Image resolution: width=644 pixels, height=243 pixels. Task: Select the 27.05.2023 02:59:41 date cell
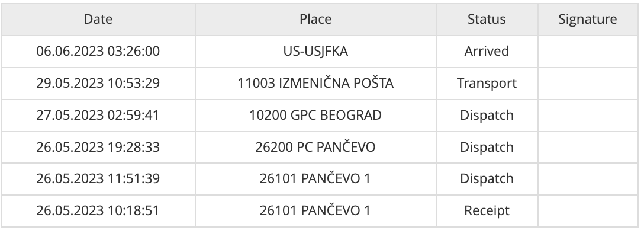(98, 116)
